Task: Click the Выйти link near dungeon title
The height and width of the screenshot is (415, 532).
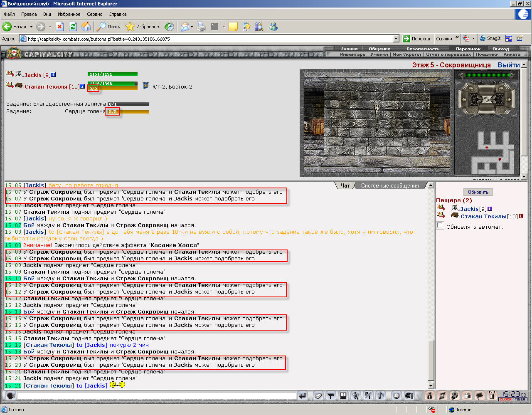Action: 508,65
